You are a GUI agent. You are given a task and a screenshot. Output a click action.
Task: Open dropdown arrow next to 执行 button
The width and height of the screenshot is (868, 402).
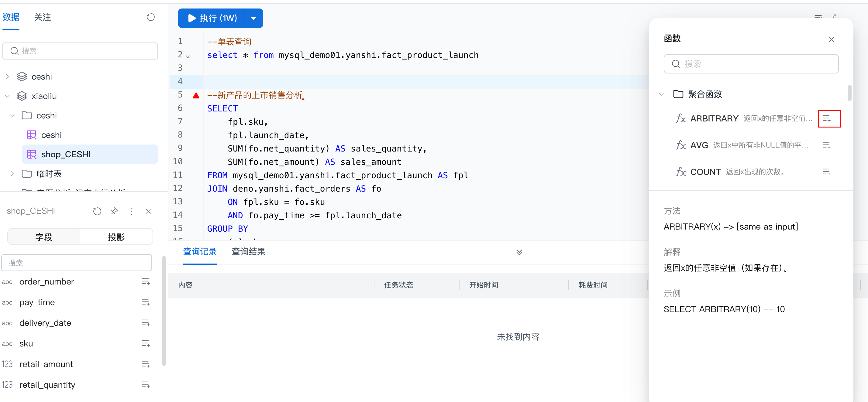[253, 18]
